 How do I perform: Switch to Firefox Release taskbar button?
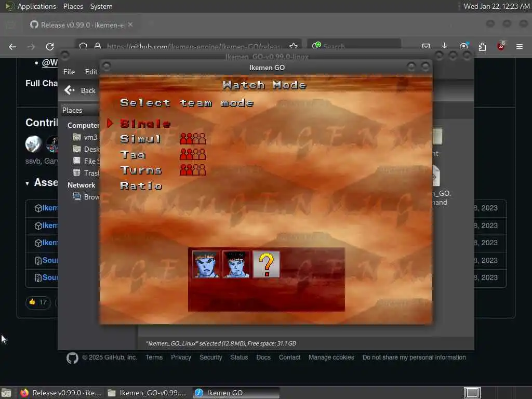coord(61,393)
